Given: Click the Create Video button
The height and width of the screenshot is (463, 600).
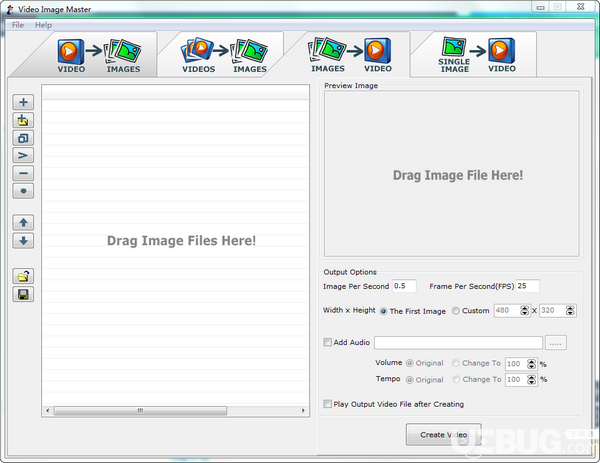Looking at the screenshot, I should pos(443,435).
